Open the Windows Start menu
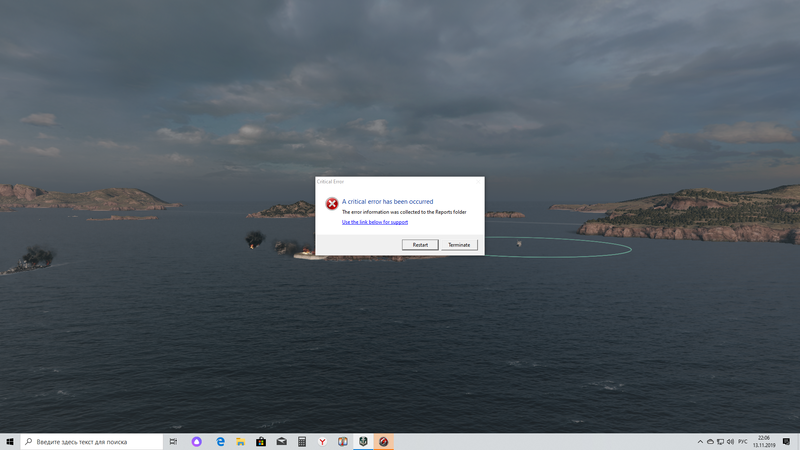The width and height of the screenshot is (800, 450). click(x=10, y=442)
